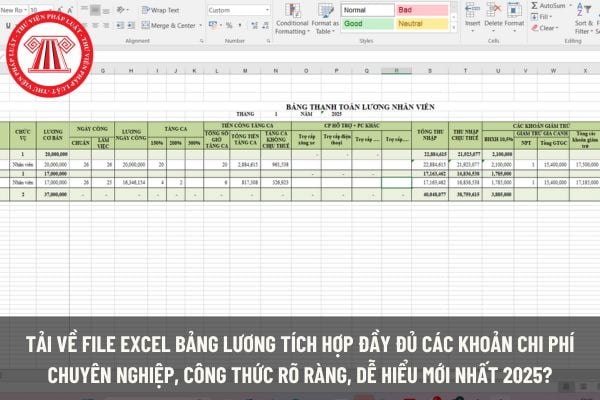Apply the Good cell style
Screen dimensions: 600x400
(368, 24)
